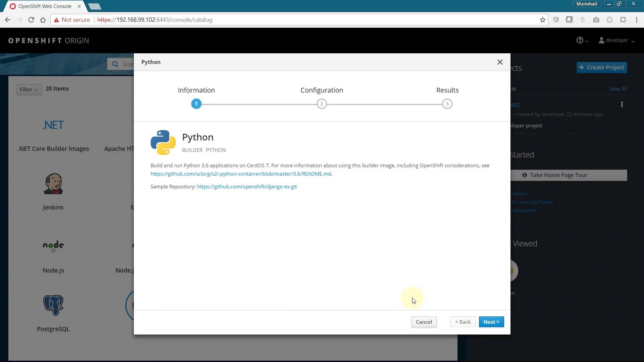Close the Python dialog with X
This screenshot has width=644, height=362.
[x=500, y=62]
